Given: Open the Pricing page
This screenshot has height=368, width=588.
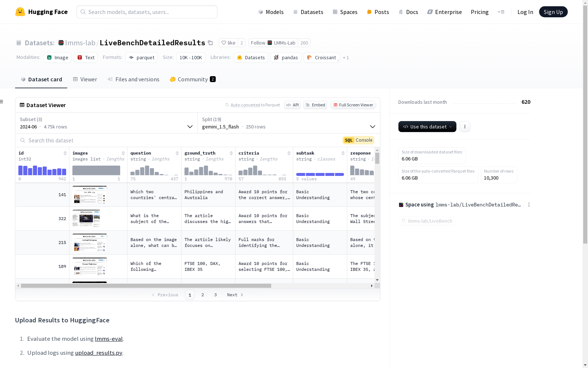Looking at the screenshot, I should [480, 12].
